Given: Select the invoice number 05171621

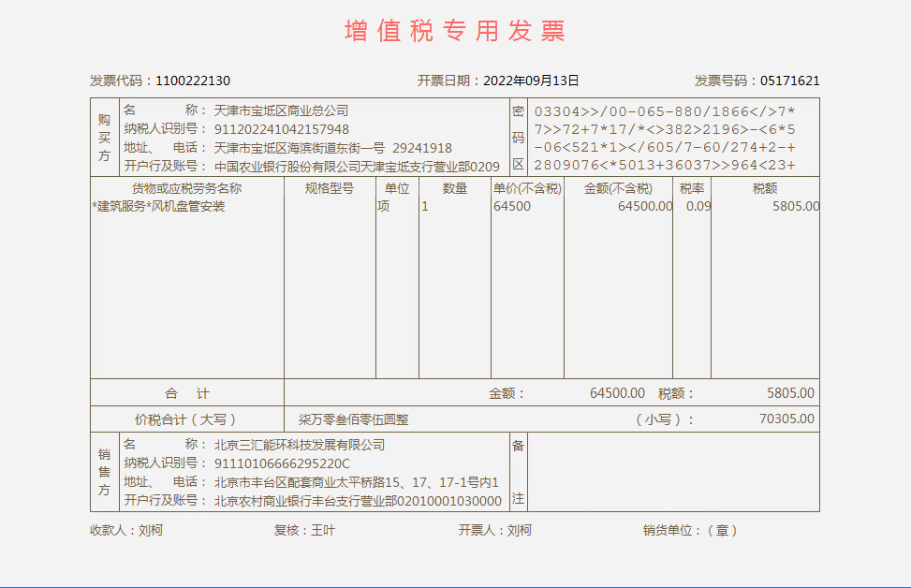Looking at the screenshot, I should click(789, 81).
